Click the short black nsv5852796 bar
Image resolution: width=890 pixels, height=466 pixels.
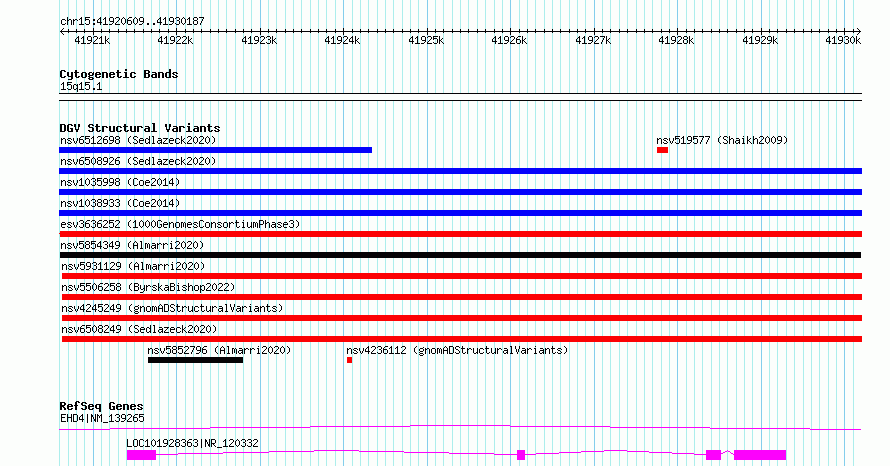click(x=195, y=360)
